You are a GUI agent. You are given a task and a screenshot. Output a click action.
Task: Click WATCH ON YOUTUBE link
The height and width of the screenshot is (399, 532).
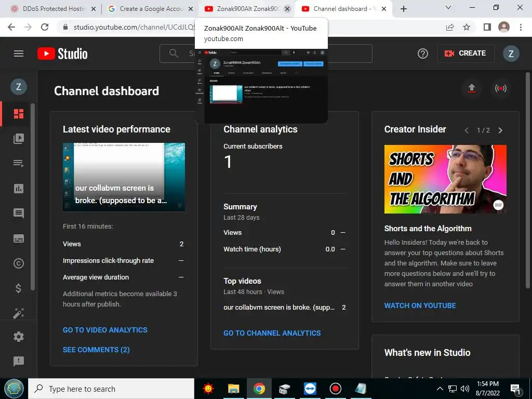420,305
